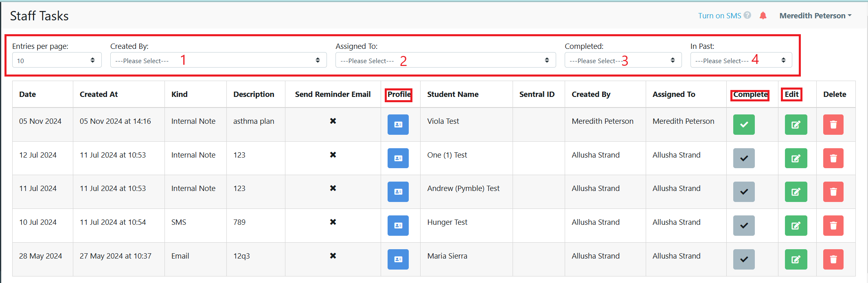
Task: Click help icon beside Turn on SMS
Action: click(747, 15)
